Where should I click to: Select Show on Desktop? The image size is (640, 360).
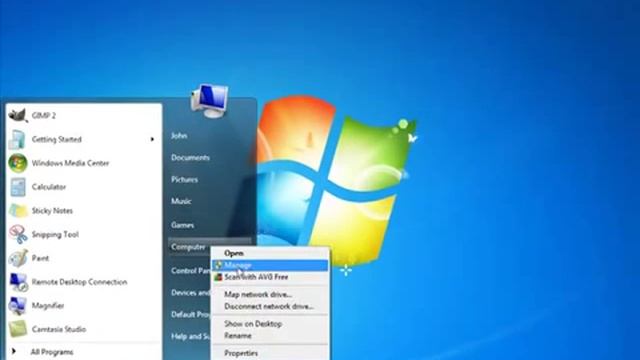270,324
